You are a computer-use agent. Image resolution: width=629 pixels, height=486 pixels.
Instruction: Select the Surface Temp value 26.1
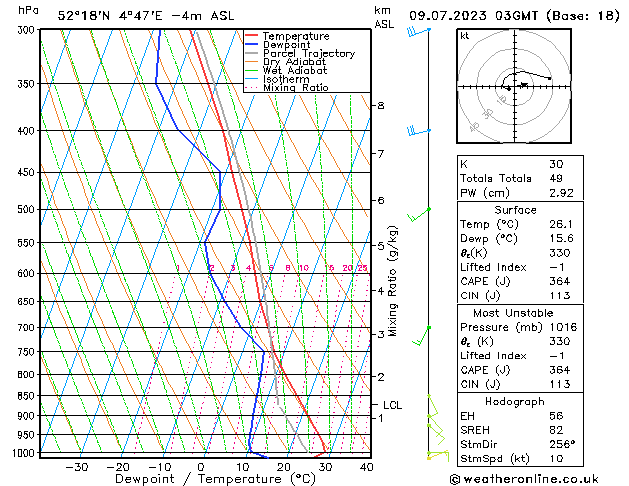tap(561, 224)
